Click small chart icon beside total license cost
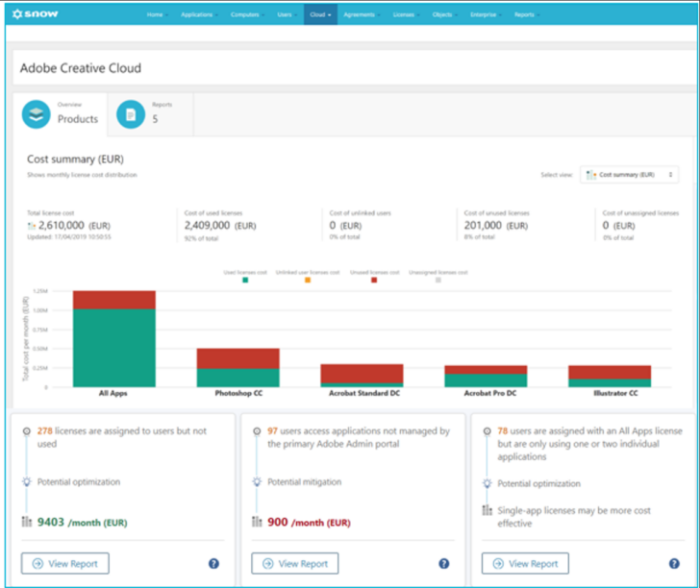Image resolution: width=700 pixels, height=588 pixels. pos(31,226)
